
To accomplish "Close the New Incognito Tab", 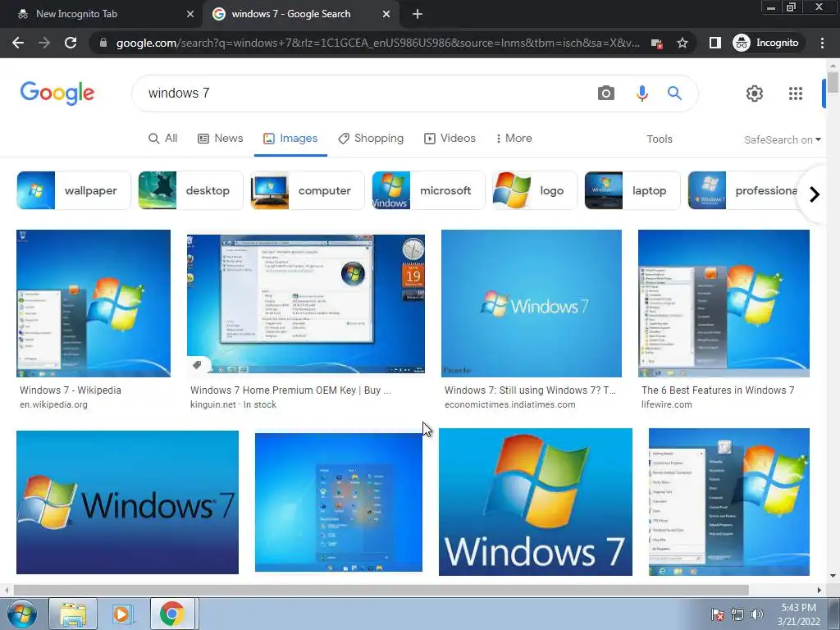I will 190,14.
